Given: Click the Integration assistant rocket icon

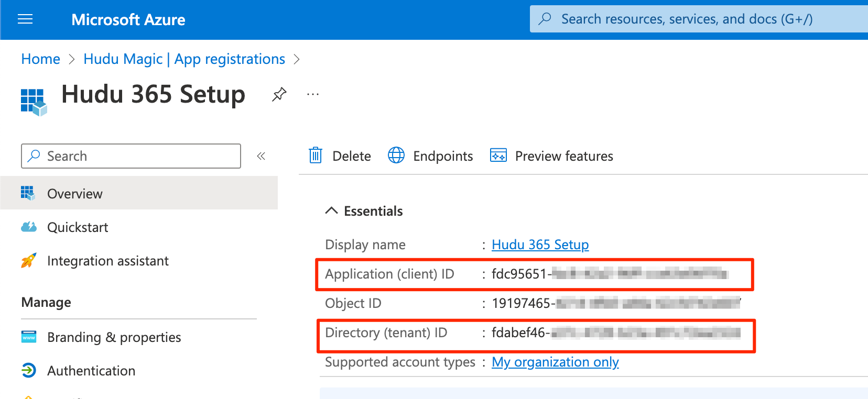Looking at the screenshot, I should click(x=29, y=260).
